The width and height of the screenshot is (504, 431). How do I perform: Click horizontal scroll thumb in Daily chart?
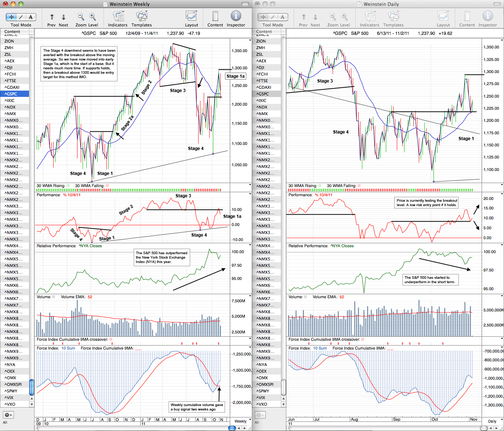point(484,428)
